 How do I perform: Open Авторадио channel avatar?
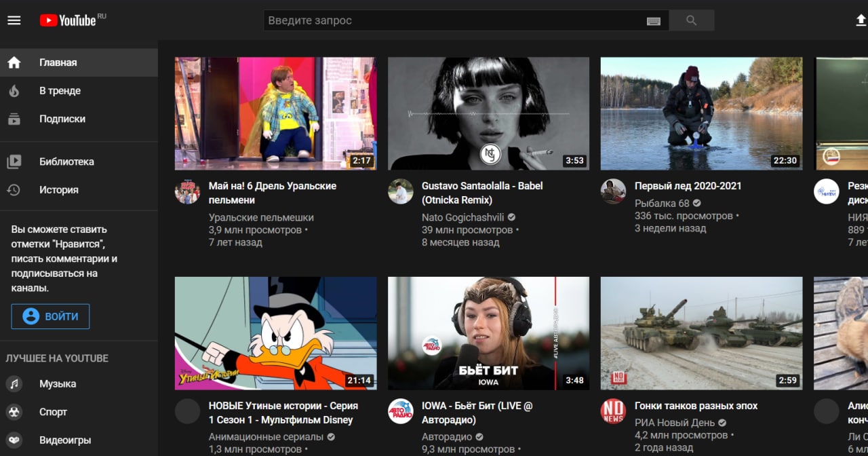pos(400,411)
